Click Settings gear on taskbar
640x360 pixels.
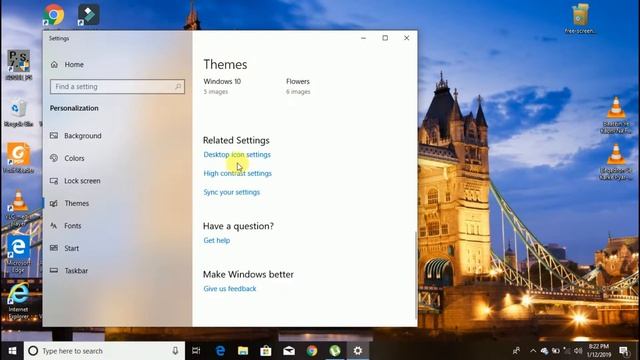(x=358, y=351)
